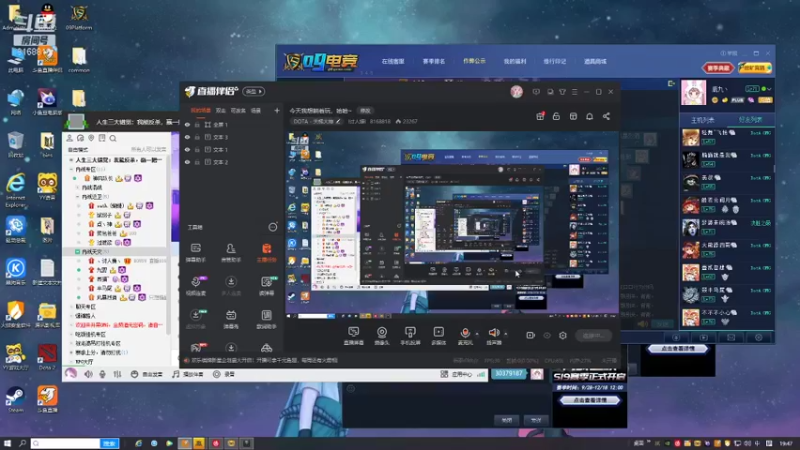The width and height of the screenshot is (800, 450).
Task: Open the person-silhouette tool in the toolbox
Action: pyautogui.click(x=231, y=253)
